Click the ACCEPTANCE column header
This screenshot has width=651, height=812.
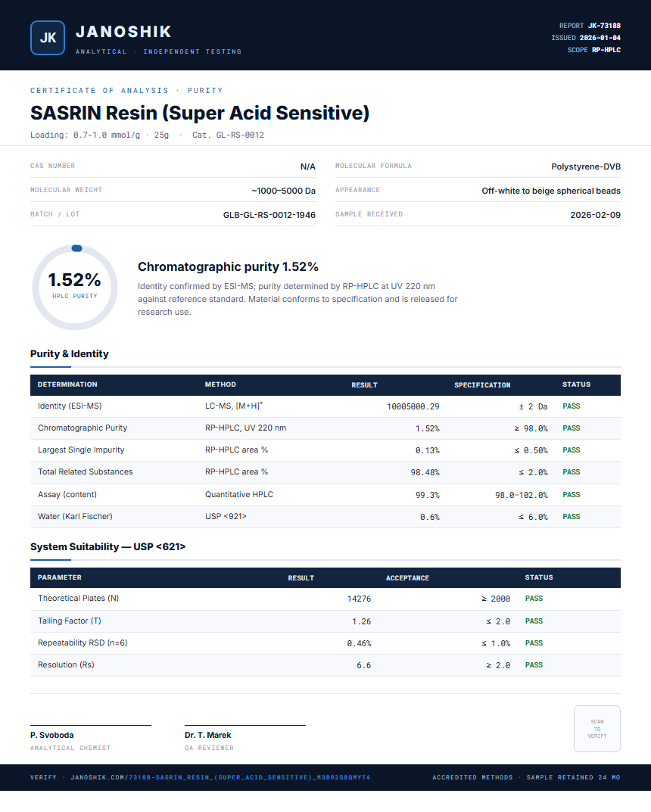click(x=407, y=577)
